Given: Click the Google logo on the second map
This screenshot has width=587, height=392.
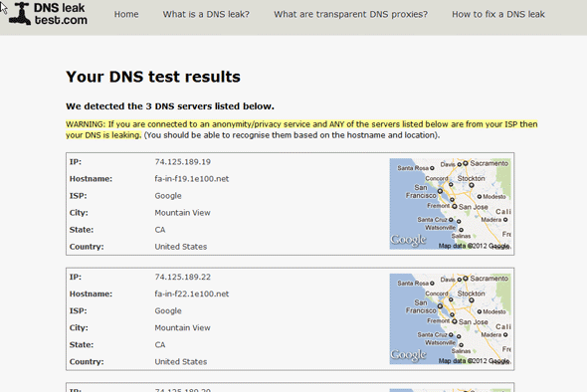Looking at the screenshot, I should click(408, 355).
